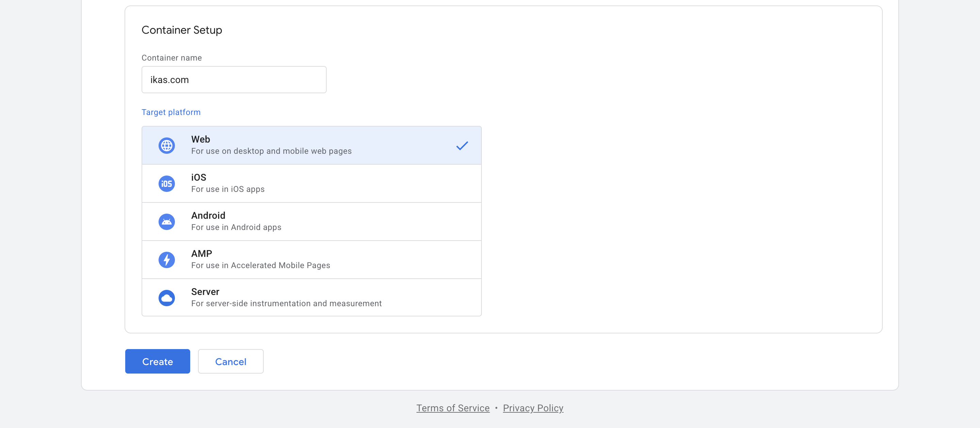Focus the Container name input field
This screenshot has width=980, height=428.
pyautogui.click(x=234, y=80)
